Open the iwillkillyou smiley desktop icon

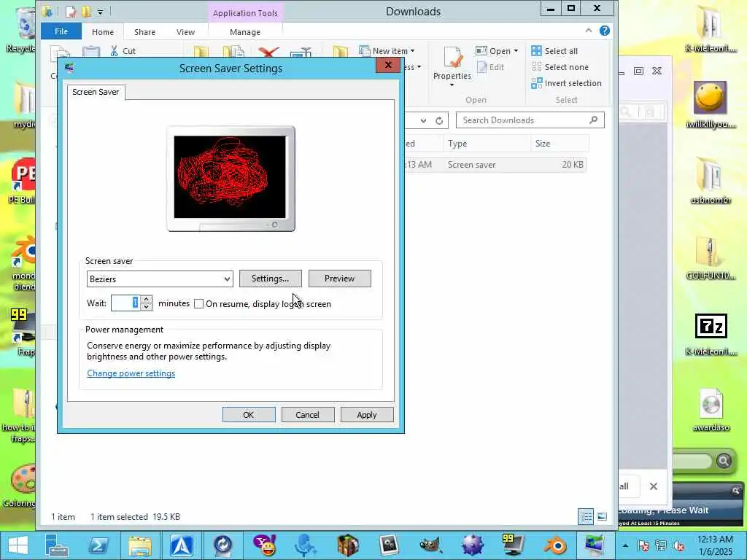click(710, 98)
